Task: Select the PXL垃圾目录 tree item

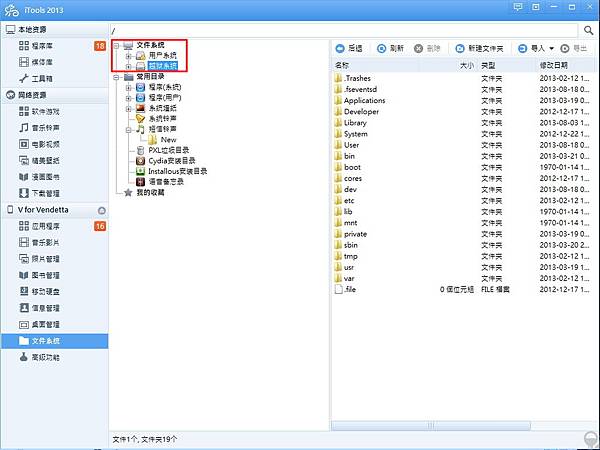Action: (x=168, y=150)
